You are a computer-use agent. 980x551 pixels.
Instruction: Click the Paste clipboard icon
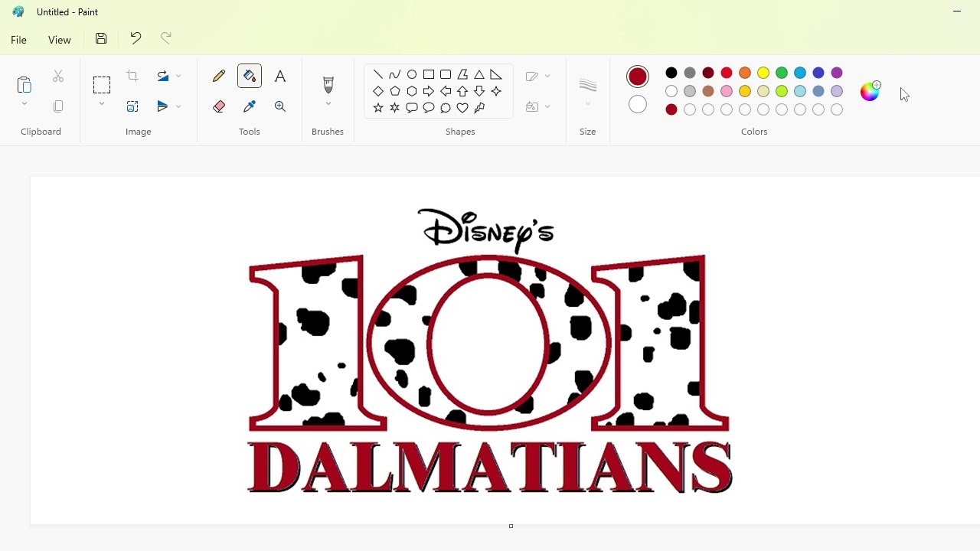pos(24,84)
